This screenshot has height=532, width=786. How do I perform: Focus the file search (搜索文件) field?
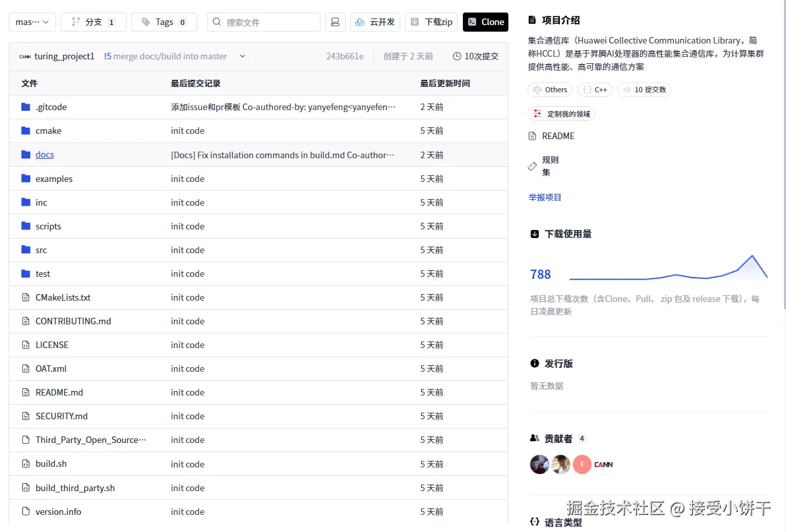[x=264, y=22]
